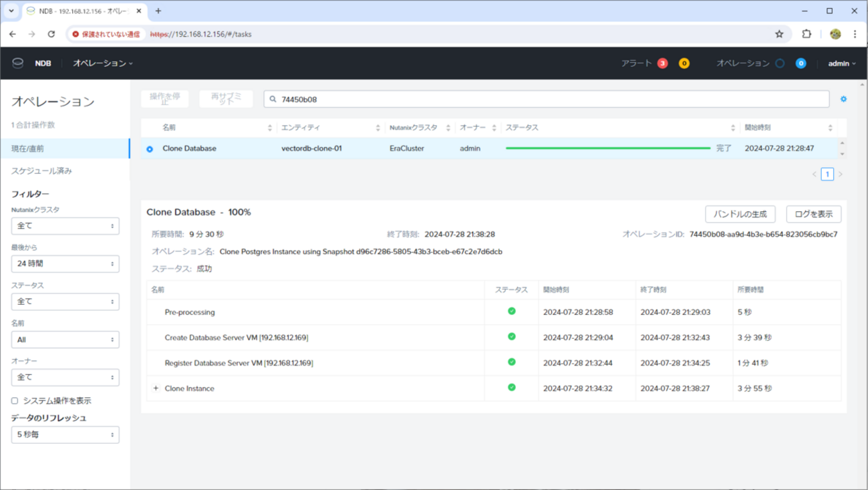Open the データのリフレッシュ interval dropdown
The image size is (868, 490).
[65, 435]
